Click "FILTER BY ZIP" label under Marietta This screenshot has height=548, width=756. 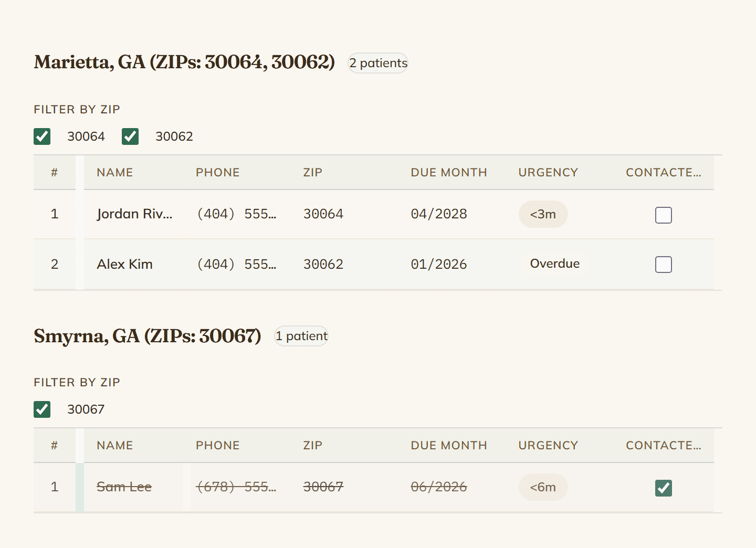[77, 110]
